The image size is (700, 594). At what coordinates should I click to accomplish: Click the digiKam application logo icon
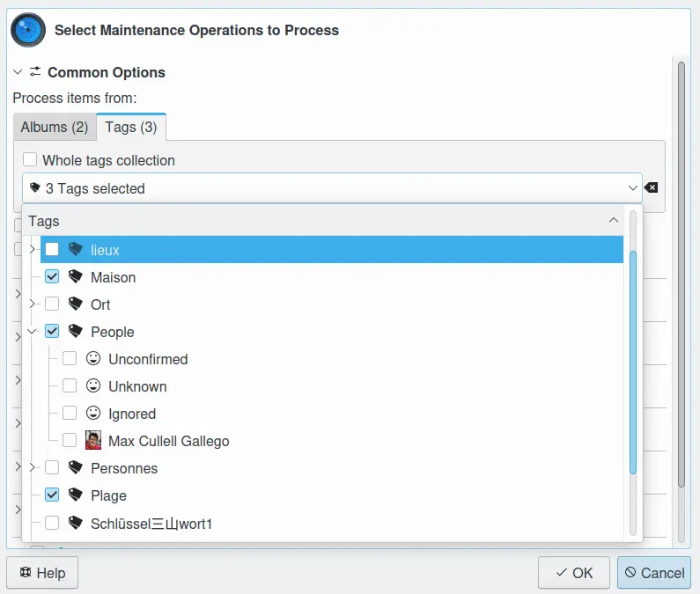[x=28, y=30]
